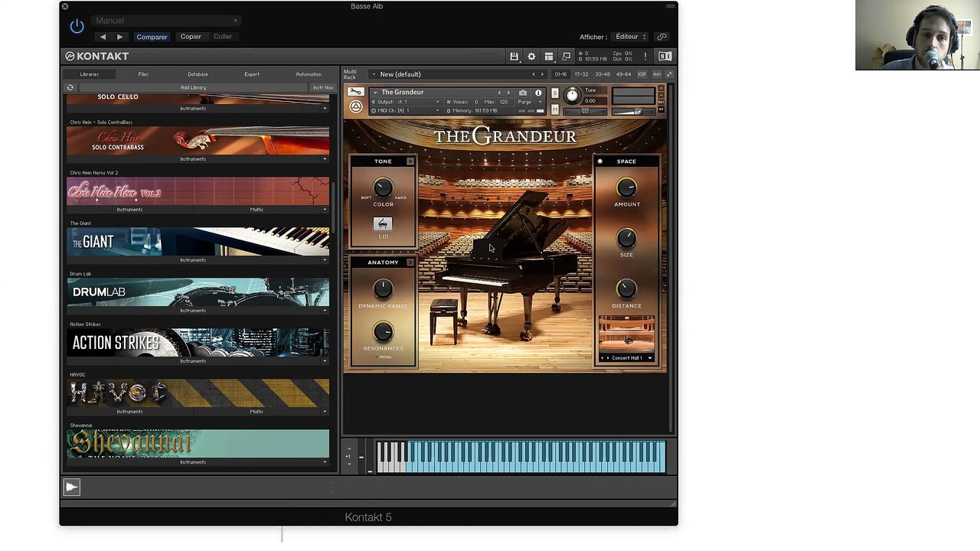Switch to the Libraries tab
This screenshot has height=551, width=980.
pos(90,74)
